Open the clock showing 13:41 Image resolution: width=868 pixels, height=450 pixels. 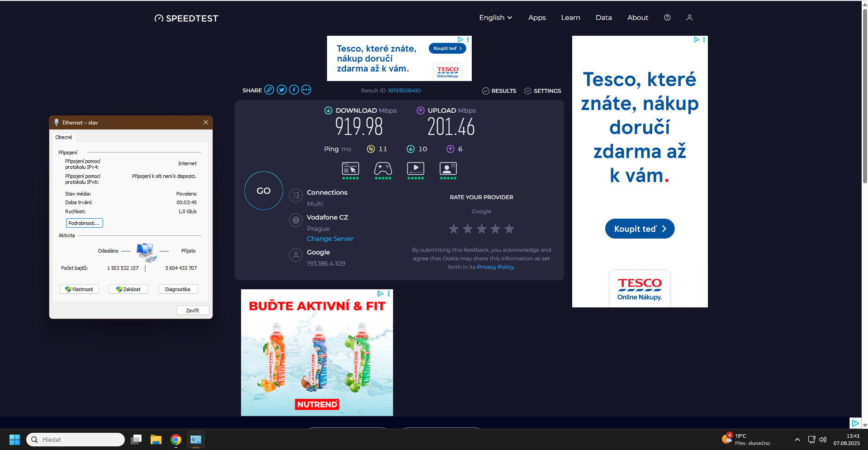(847, 440)
